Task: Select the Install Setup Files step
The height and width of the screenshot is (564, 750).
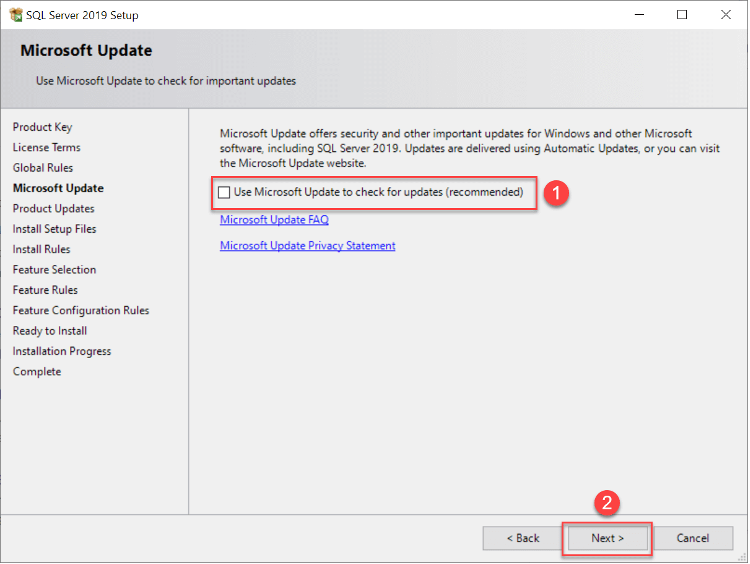Action: click(55, 229)
